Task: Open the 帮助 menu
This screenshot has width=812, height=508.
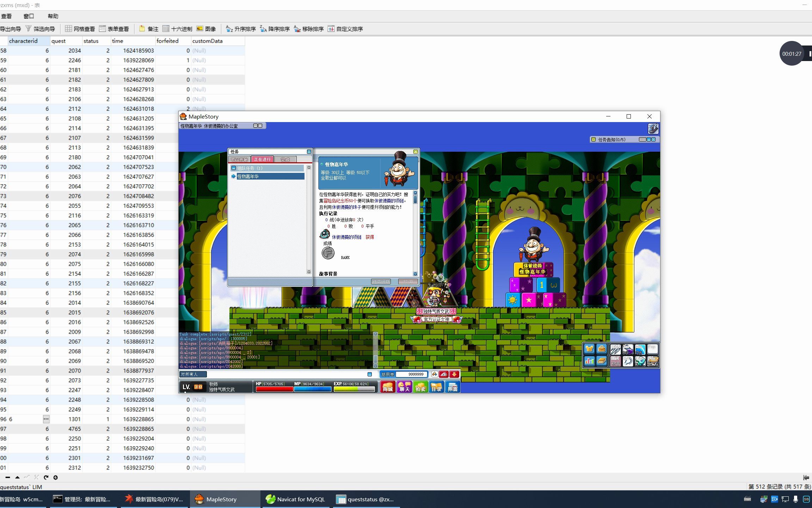Action: coord(53,16)
